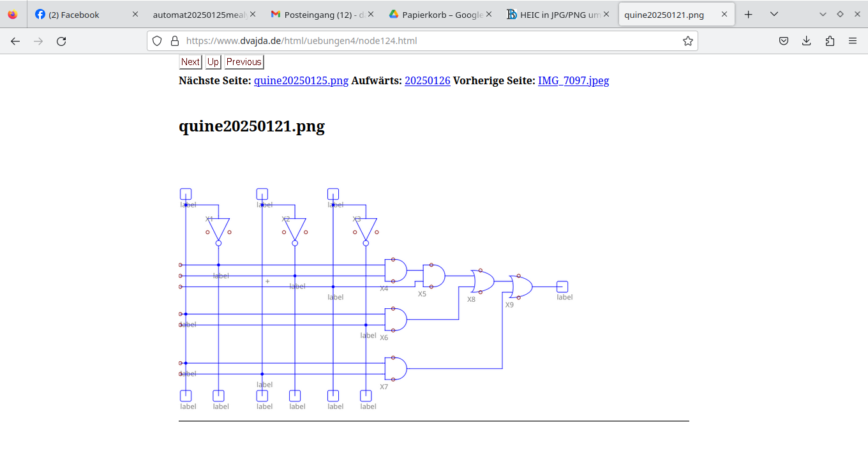This screenshot has width=868, height=462.
Task: Open the Extensions puzzle icon
Action: (x=830, y=41)
